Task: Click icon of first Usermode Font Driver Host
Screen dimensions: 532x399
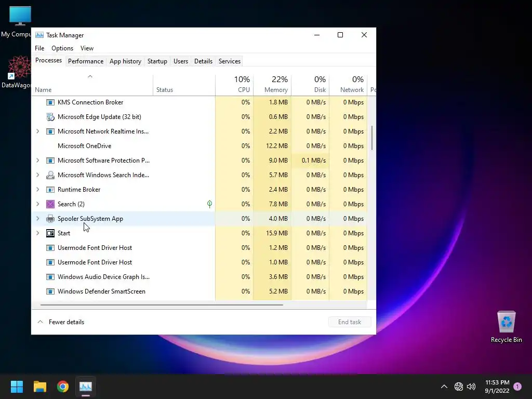Action: point(50,248)
